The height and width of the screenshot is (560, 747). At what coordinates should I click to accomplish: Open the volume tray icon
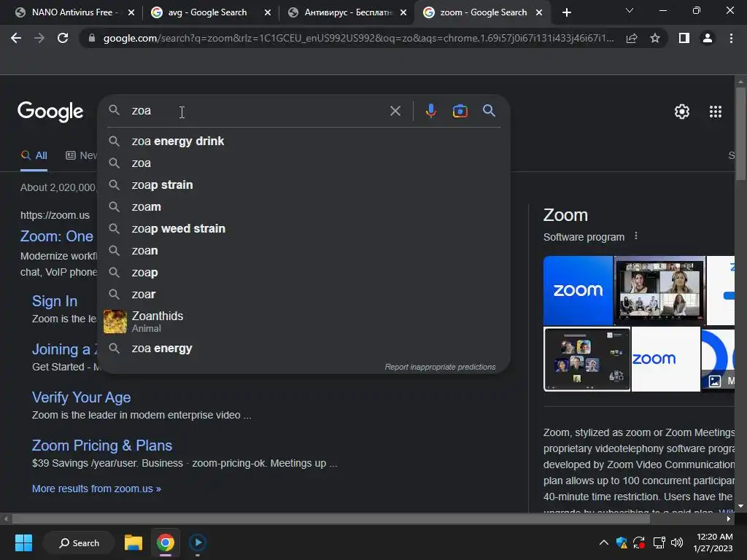(676, 542)
